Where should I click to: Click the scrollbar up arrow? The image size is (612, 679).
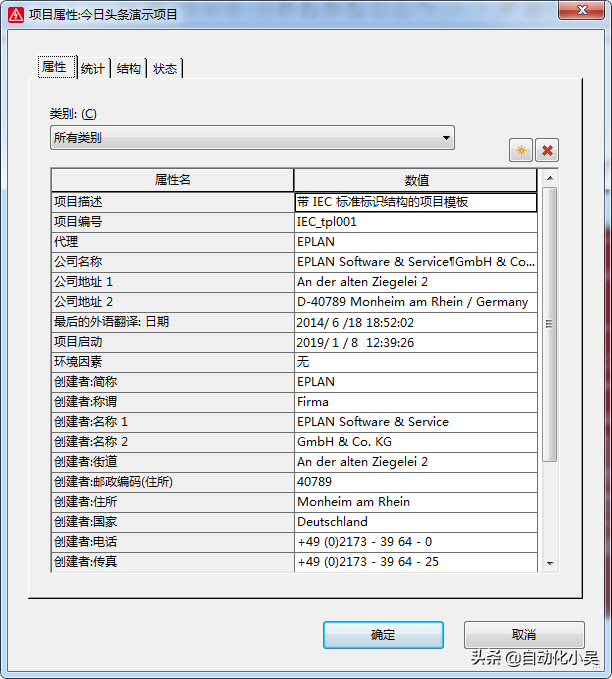[549, 179]
